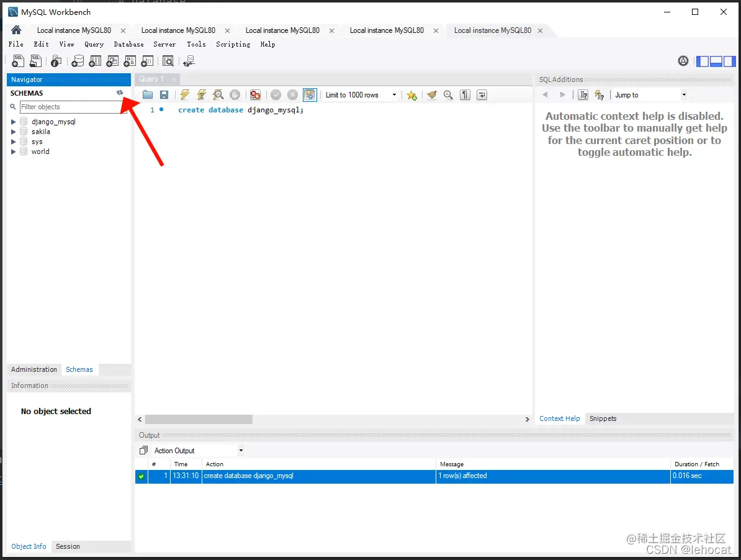The image size is (741, 560).
Task: Rollback the transaction
Action: (x=292, y=95)
